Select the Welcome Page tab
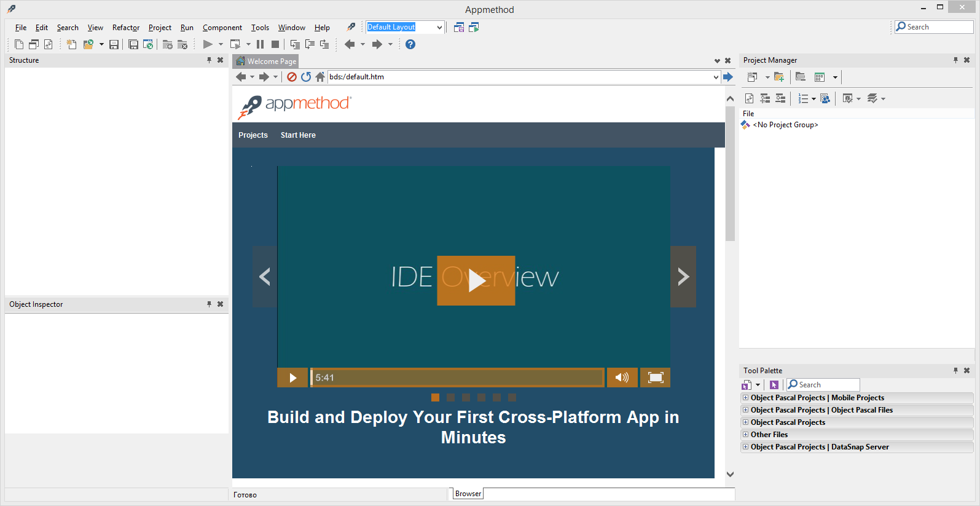 click(266, 61)
